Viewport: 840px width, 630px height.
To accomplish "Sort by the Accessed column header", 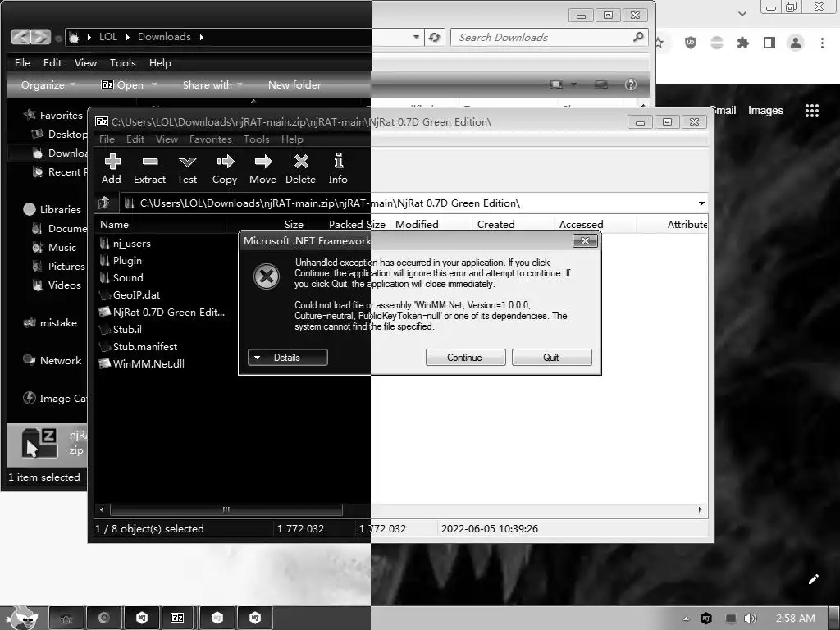I will (x=582, y=225).
